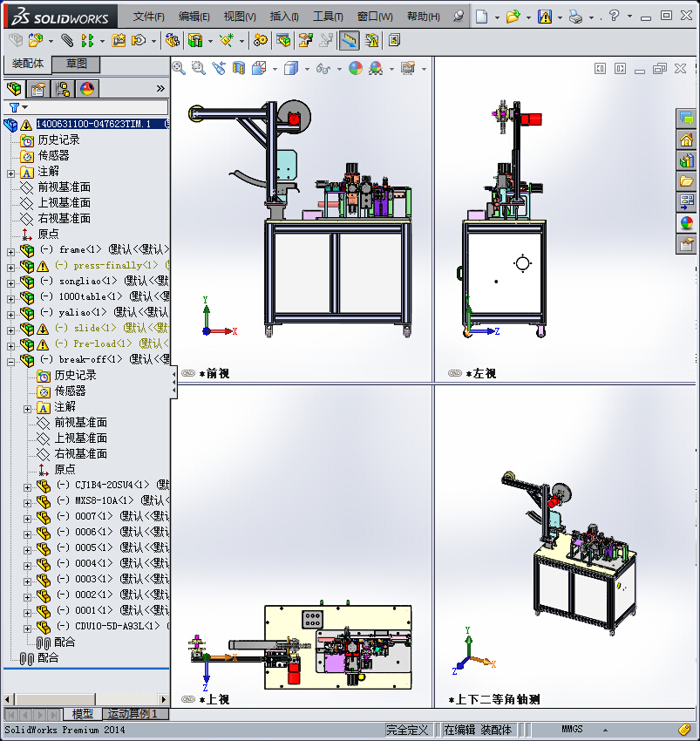Click the Edit Appearance color ball
700x741 pixels.
[x=356, y=68]
